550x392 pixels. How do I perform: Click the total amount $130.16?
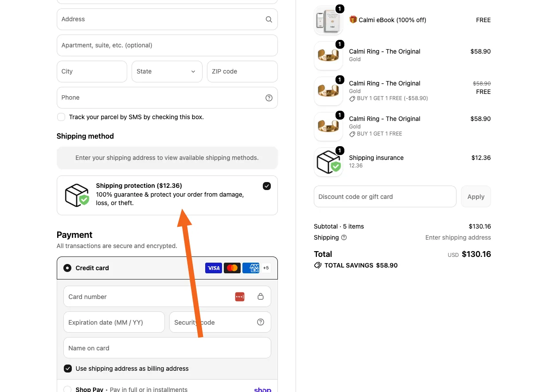pos(476,254)
